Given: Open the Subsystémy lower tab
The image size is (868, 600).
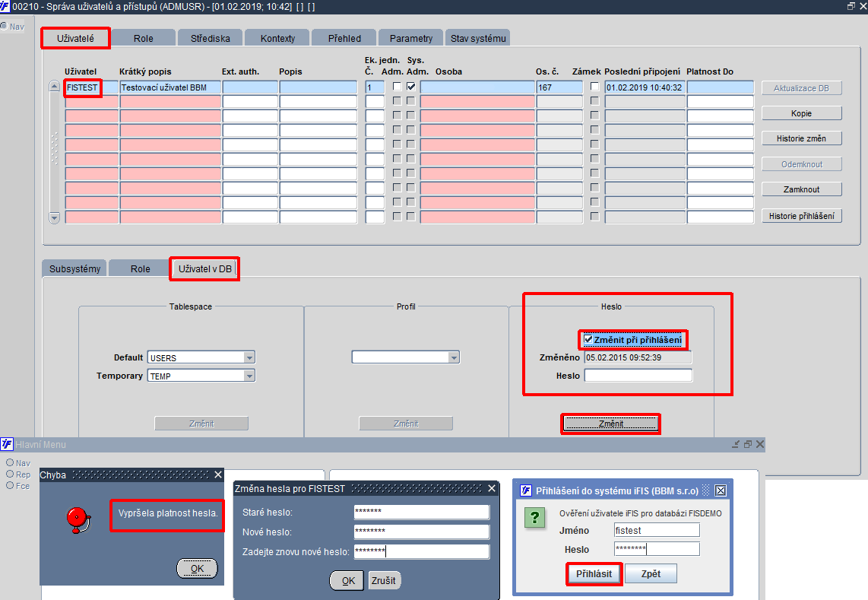Looking at the screenshot, I should [x=74, y=268].
